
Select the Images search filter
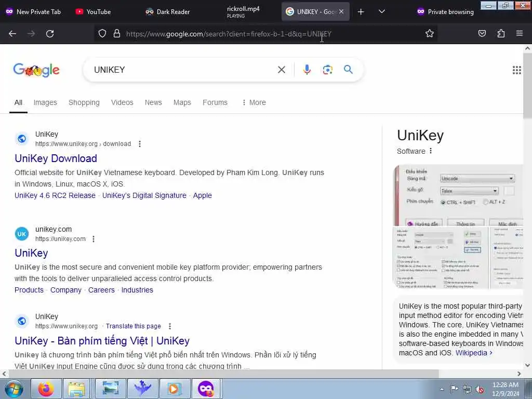coord(45,102)
